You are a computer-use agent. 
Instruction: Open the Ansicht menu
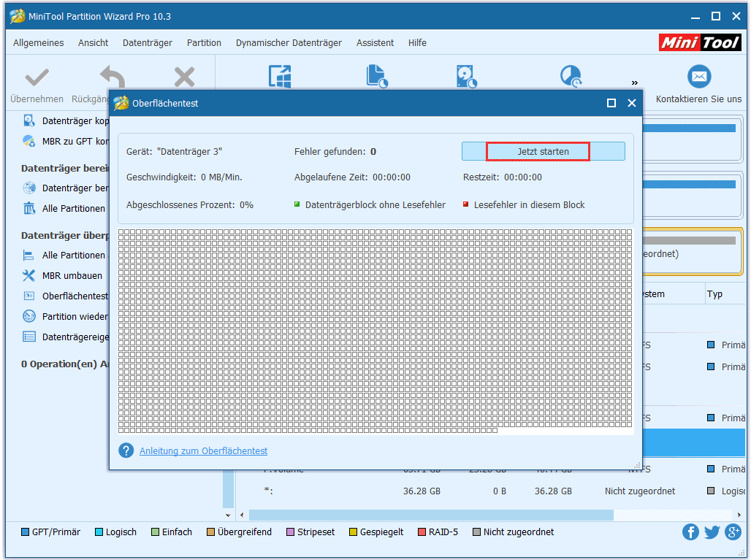[x=93, y=42]
